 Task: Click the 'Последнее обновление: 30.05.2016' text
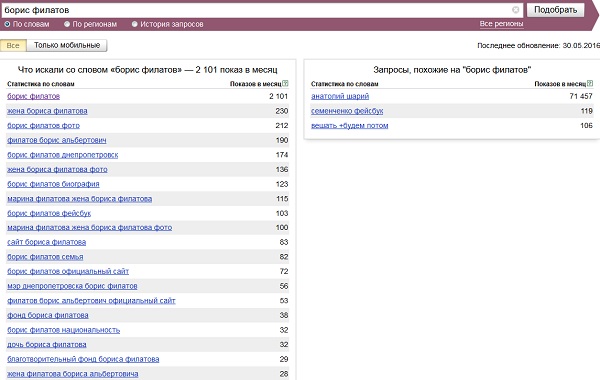click(538, 46)
